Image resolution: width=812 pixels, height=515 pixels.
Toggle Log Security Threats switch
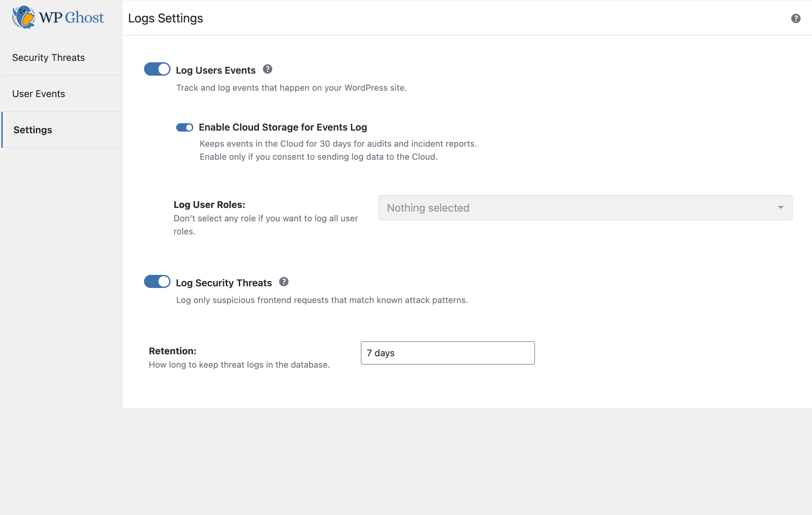point(157,282)
